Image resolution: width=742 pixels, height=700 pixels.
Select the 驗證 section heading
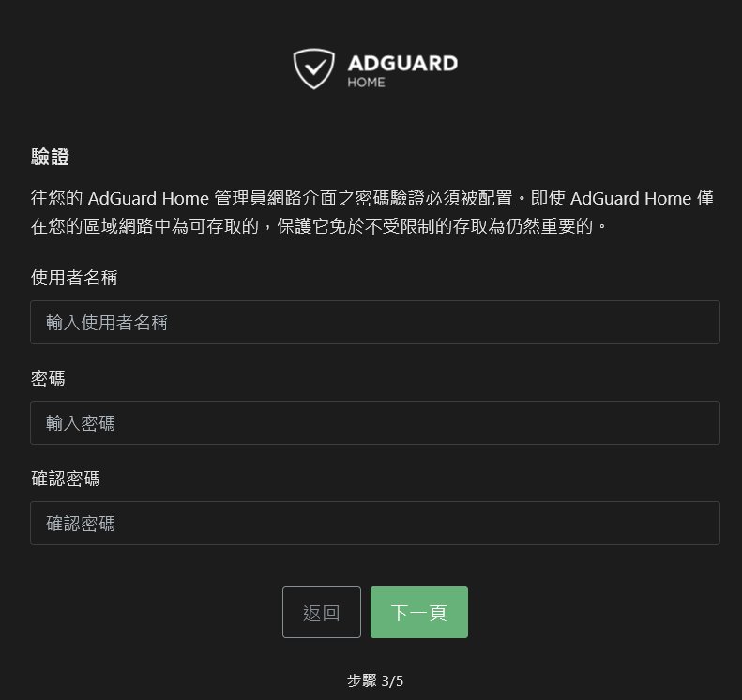(x=50, y=157)
